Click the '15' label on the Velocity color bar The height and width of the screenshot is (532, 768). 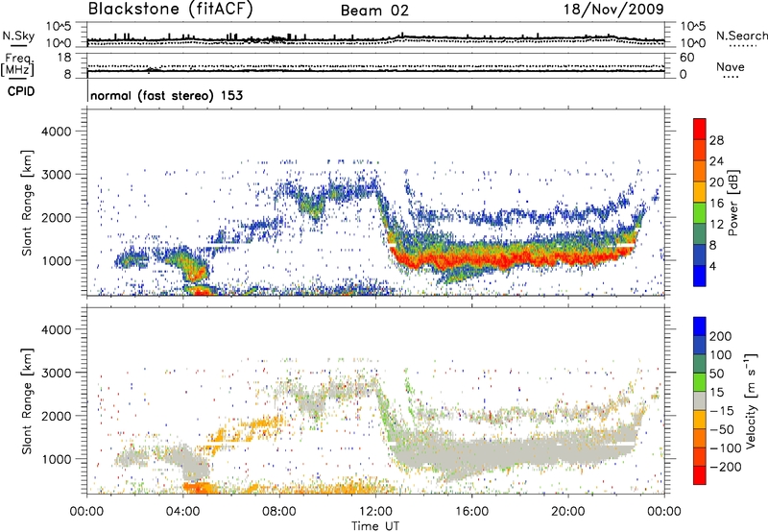(716, 393)
